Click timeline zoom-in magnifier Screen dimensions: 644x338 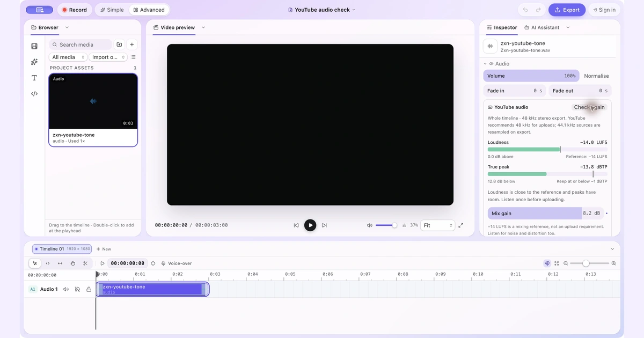pyautogui.click(x=613, y=263)
